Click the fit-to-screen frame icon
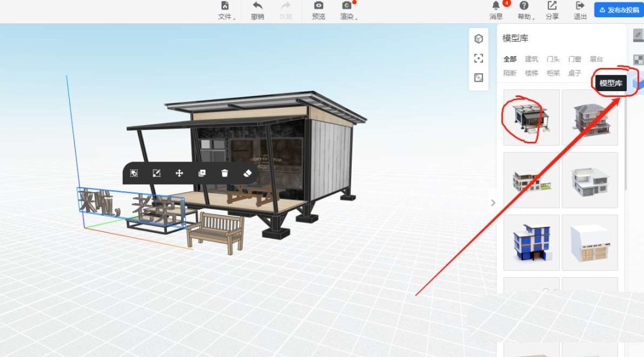 (478, 58)
